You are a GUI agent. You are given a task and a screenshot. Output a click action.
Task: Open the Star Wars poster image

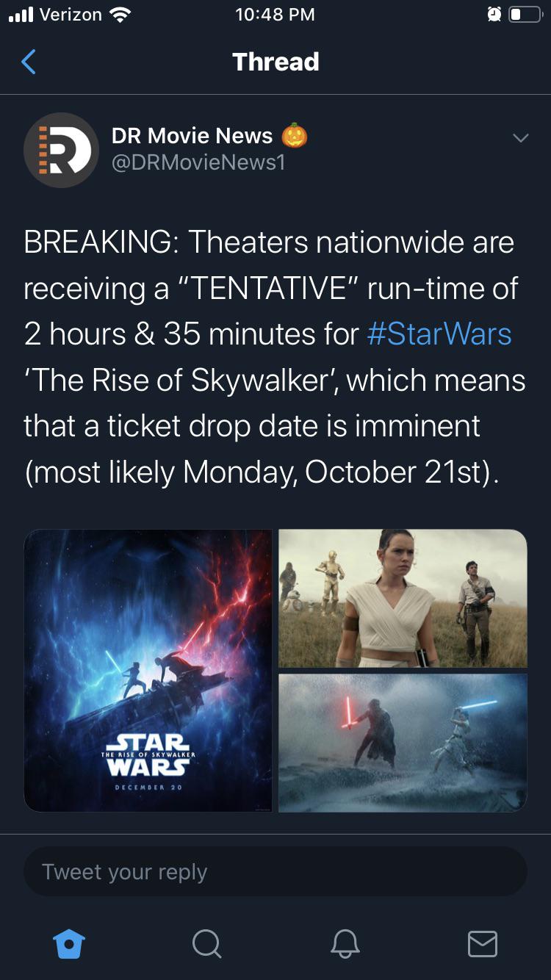tap(148, 671)
